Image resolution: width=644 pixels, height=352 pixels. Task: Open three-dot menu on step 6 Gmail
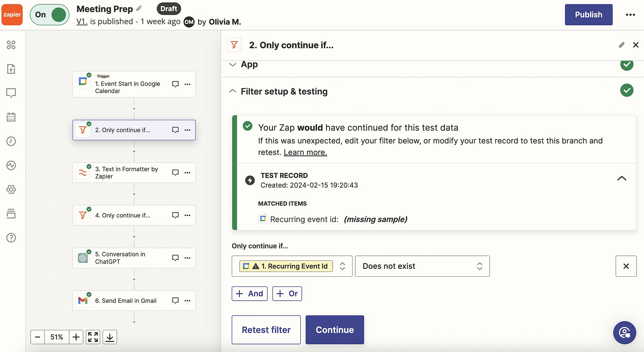pyautogui.click(x=188, y=301)
